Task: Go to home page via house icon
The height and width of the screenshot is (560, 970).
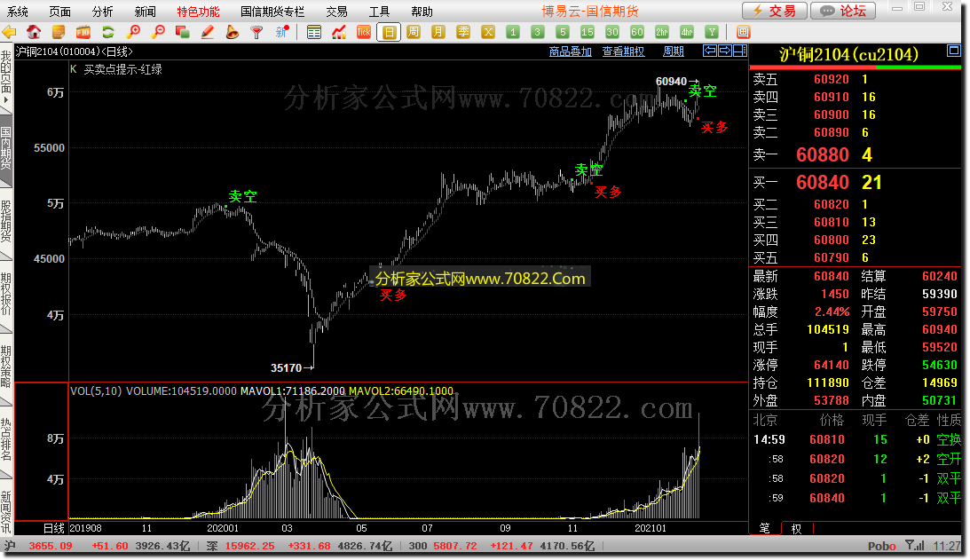Action: coord(34,32)
